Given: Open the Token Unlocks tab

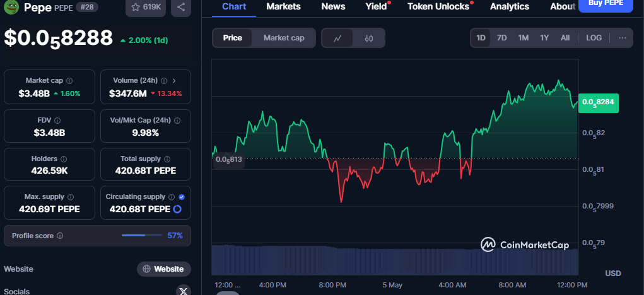Looking at the screenshot, I should 438,6.
